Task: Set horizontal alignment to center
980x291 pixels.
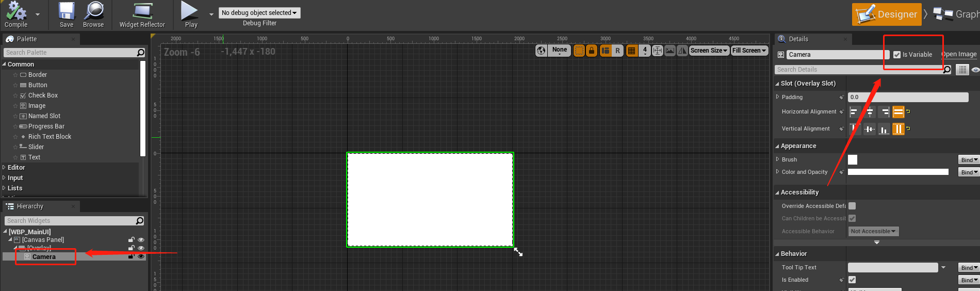Action: (870, 112)
